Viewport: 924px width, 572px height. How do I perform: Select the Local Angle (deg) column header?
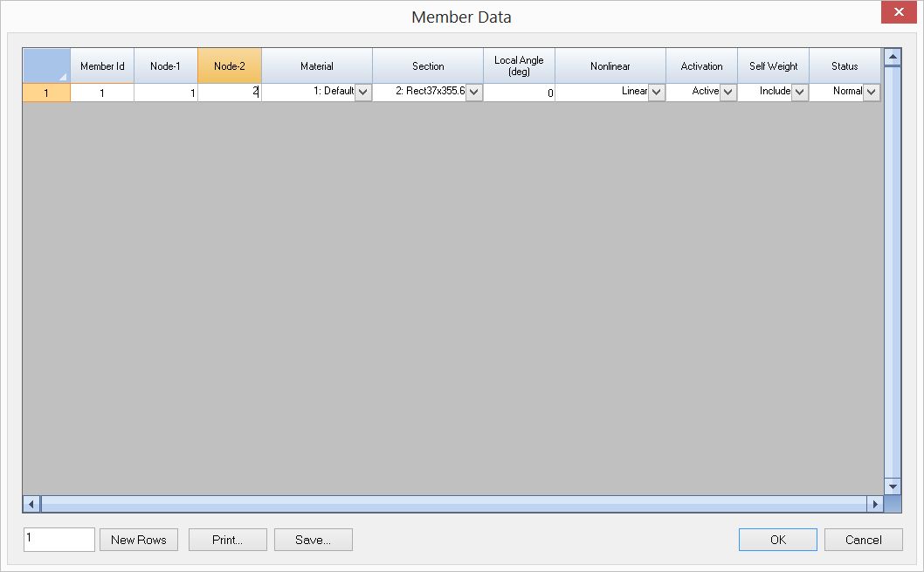tap(519, 66)
